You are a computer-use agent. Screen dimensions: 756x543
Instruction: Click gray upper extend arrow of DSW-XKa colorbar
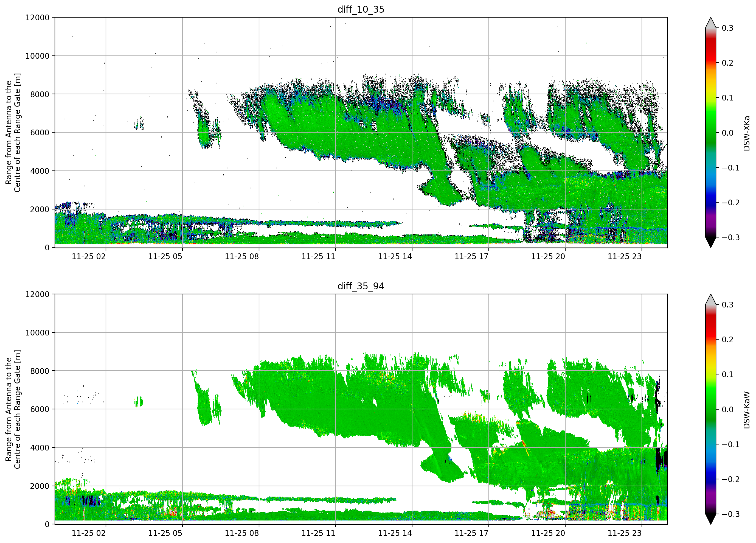[x=711, y=23]
